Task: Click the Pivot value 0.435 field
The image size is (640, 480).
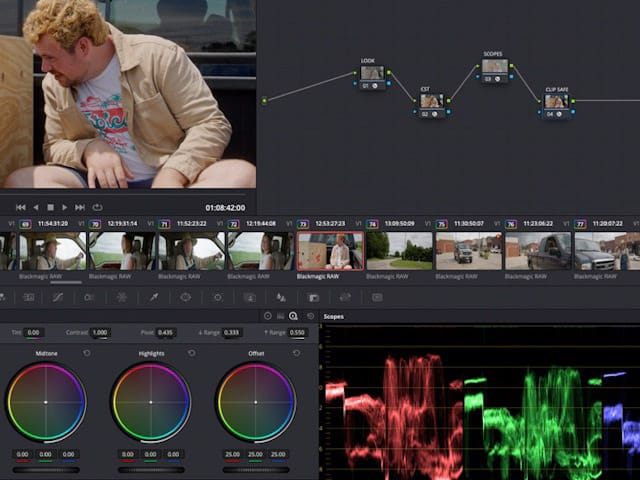Action: point(165,333)
